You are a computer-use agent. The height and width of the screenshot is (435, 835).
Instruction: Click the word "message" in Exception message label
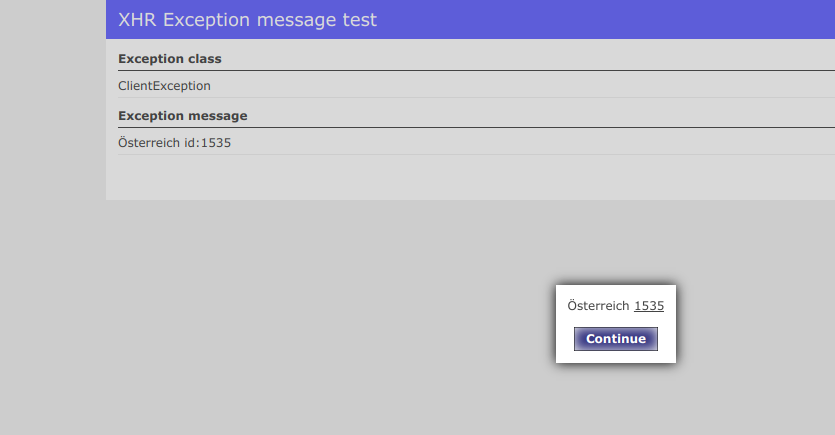click(217, 116)
